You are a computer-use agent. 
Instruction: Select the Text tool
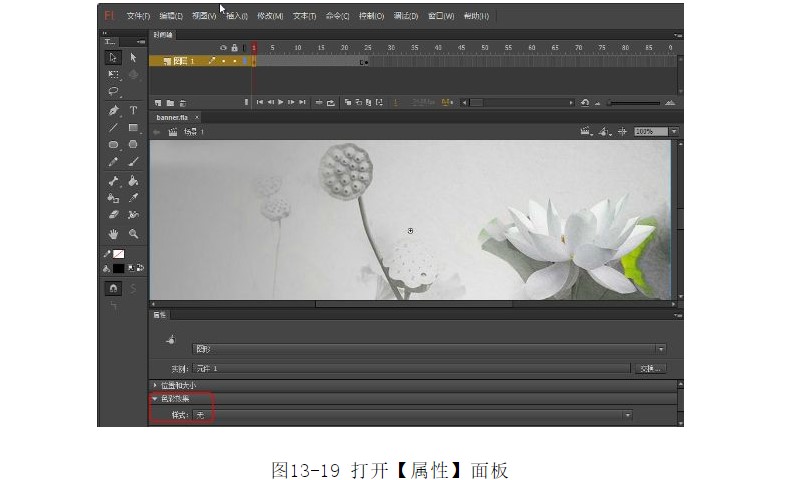[133, 111]
